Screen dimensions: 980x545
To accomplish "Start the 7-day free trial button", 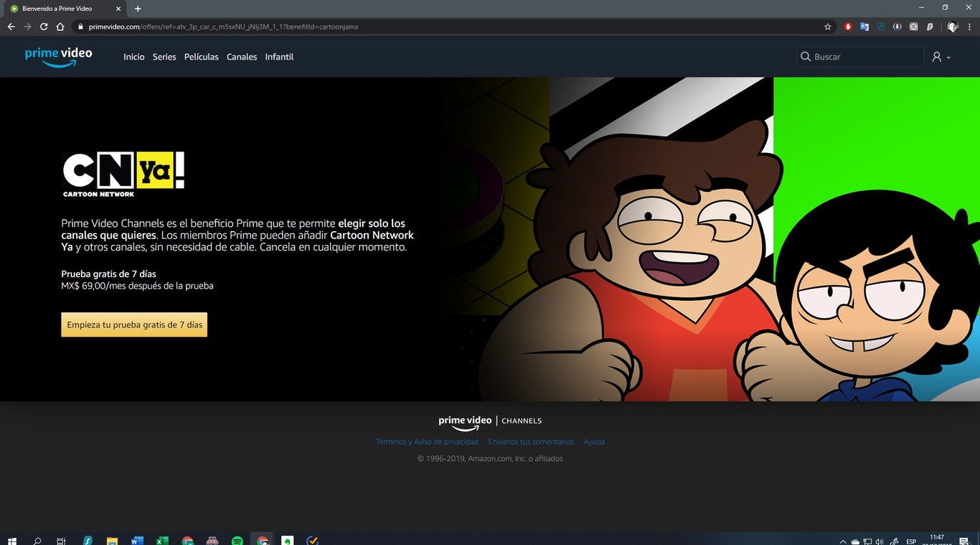I will [x=134, y=325].
